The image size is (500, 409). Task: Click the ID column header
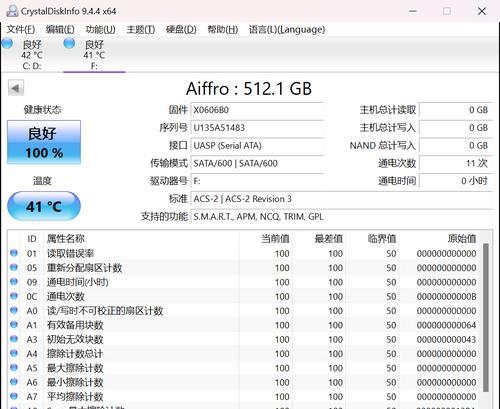pyautogui.click(x=32, y=239)
